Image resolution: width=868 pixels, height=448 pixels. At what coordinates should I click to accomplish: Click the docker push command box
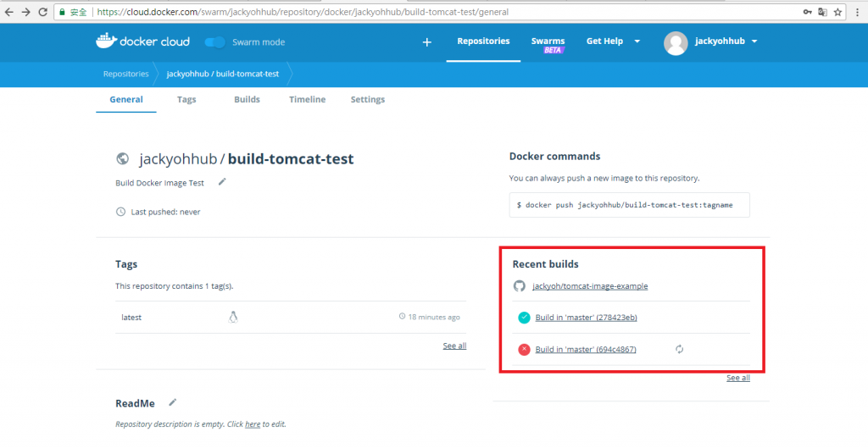pyautogui.click(x=630, y=205)
